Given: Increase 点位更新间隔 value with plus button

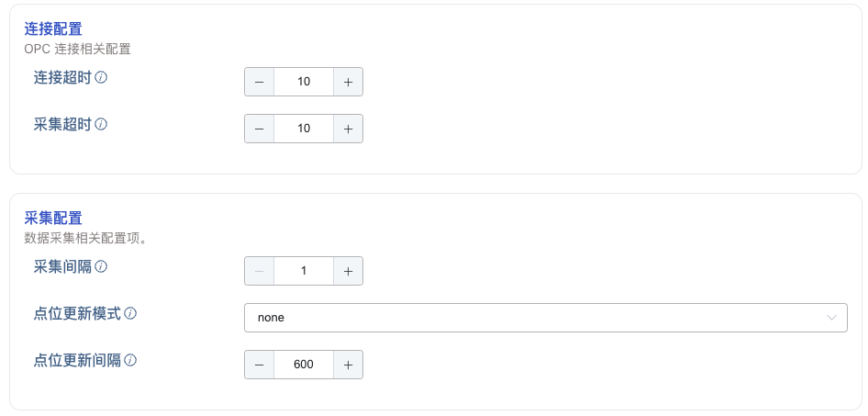Looking at the screenshot, I should pos(348,365).
